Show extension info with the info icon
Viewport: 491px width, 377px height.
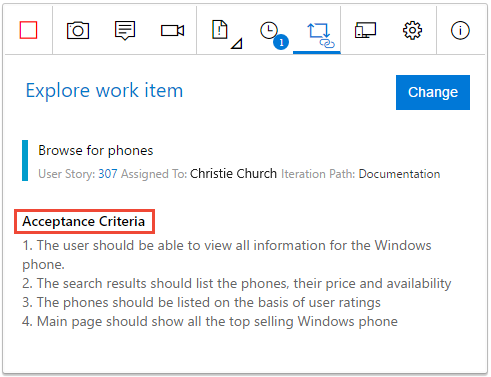pos(460,30)
